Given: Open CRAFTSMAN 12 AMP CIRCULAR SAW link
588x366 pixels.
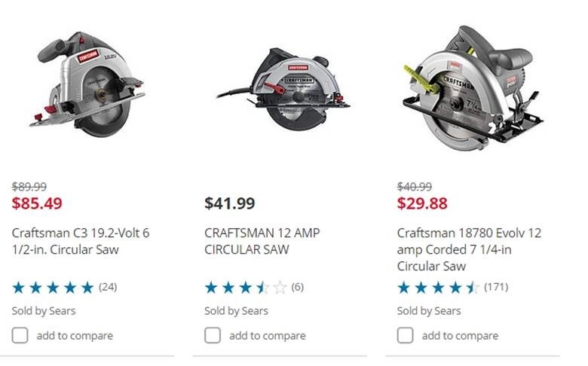Looking at the screenshot, I should click(x=262, y=241).
